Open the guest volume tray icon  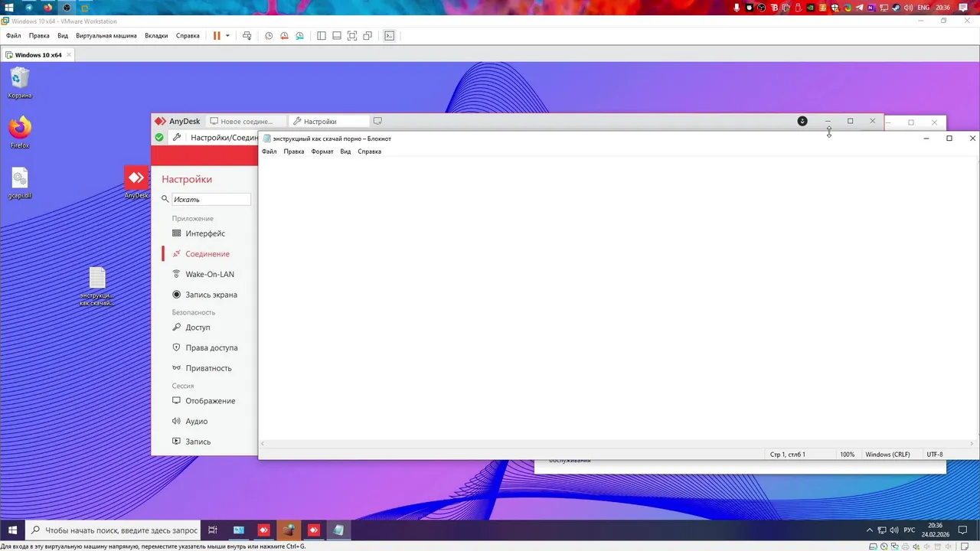894,530
